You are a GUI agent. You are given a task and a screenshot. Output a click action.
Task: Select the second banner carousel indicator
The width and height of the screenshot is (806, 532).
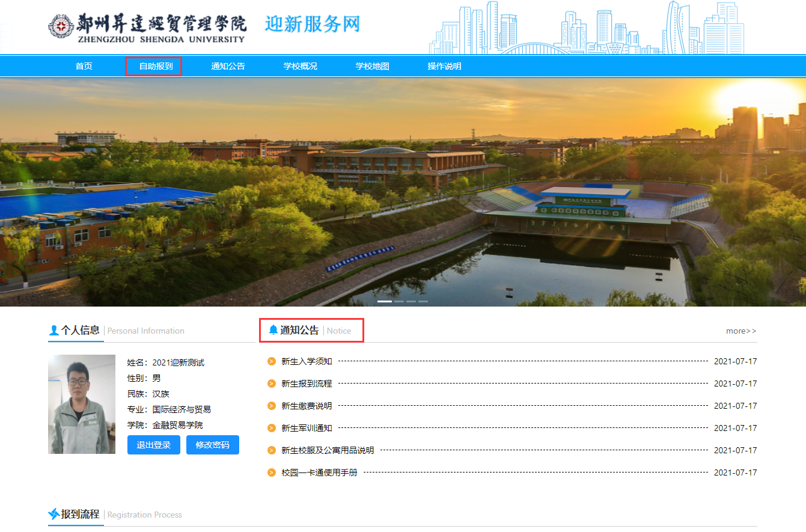pos(399,301)
